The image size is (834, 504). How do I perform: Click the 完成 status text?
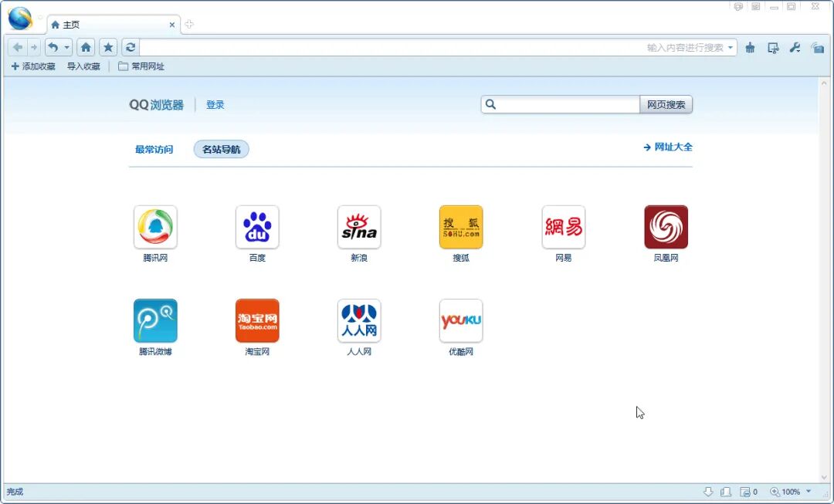coord(15,492)
